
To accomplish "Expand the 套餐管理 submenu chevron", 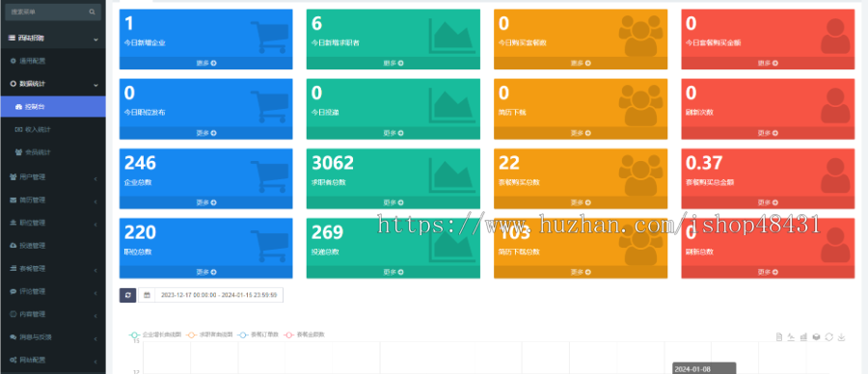I will coord(95,270).
